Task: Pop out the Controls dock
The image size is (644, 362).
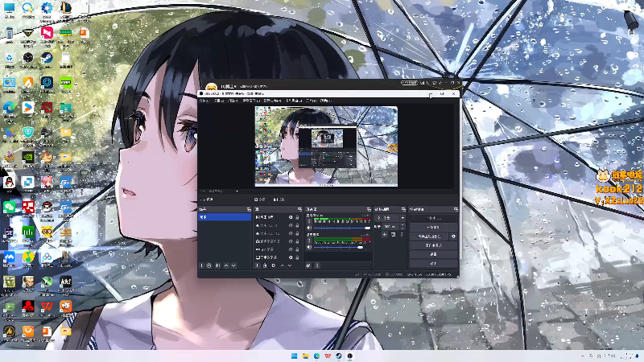Action: tap(456, 209)
